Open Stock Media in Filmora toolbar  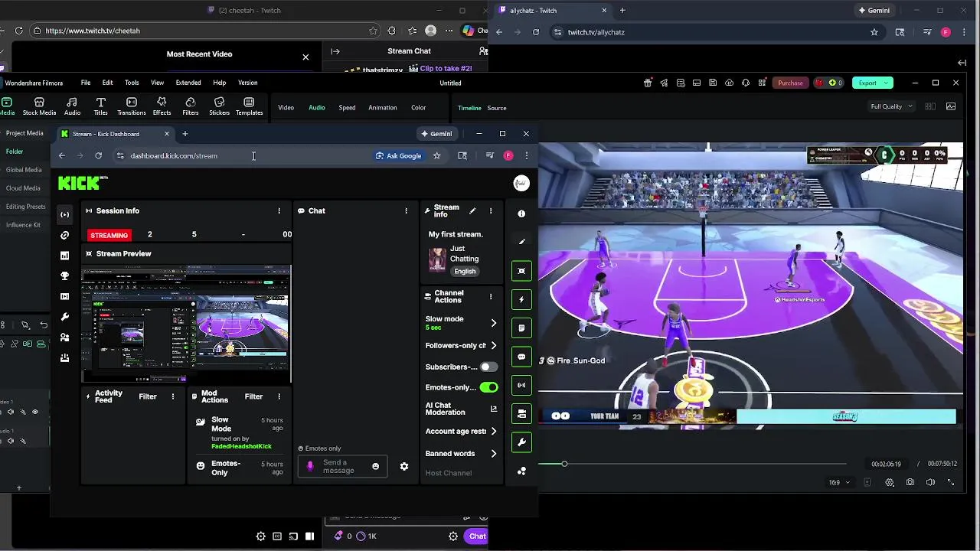click(39, 106)
